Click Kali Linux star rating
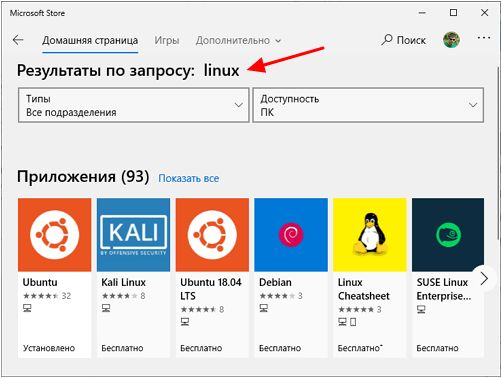 tap(123, 296)
